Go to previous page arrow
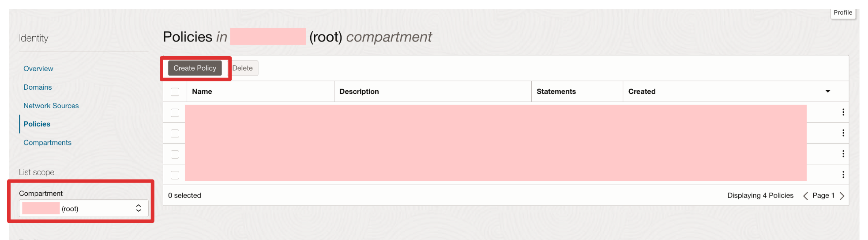 pos(805,196)
